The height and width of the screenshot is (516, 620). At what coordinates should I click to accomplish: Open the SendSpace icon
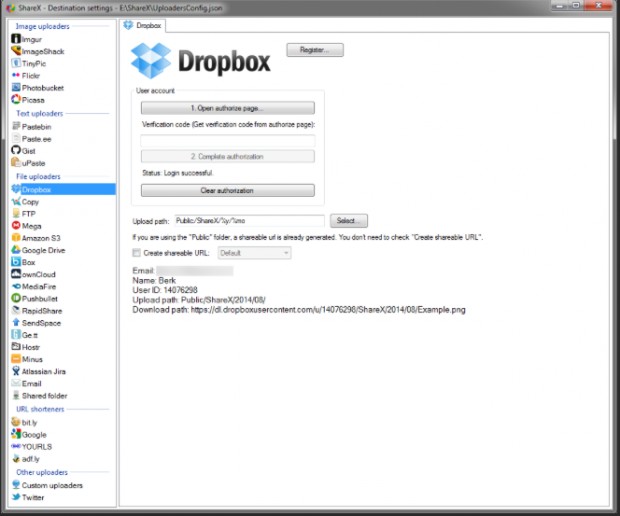pos(16,323)
